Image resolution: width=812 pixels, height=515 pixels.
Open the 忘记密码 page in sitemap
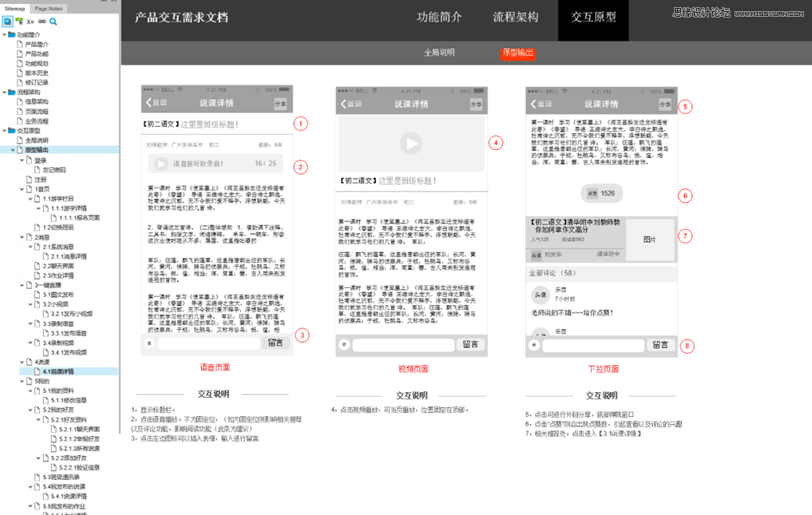click(53, 169)
